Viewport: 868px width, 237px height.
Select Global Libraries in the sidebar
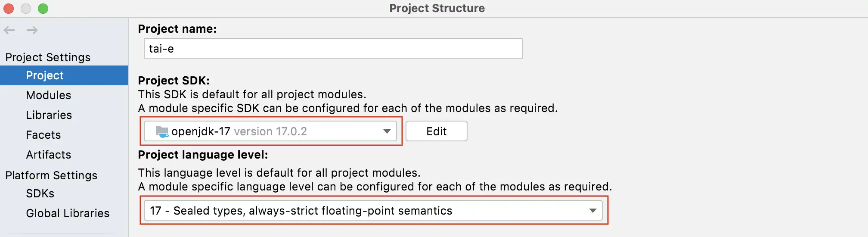pyautogui.click(x=68, y=213)
